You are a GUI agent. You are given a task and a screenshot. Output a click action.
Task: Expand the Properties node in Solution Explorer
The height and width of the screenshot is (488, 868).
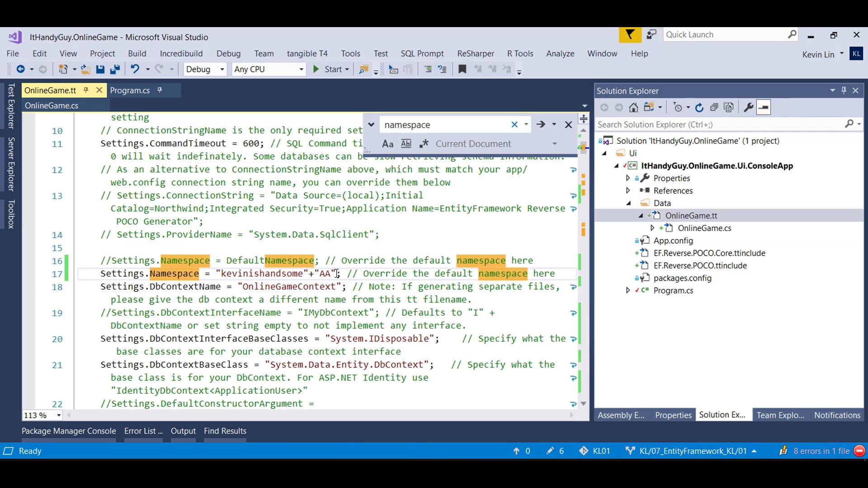[628, 178]
